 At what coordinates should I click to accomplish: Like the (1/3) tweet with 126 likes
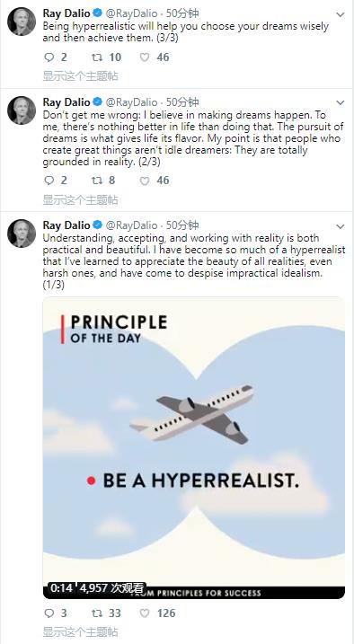145,613
